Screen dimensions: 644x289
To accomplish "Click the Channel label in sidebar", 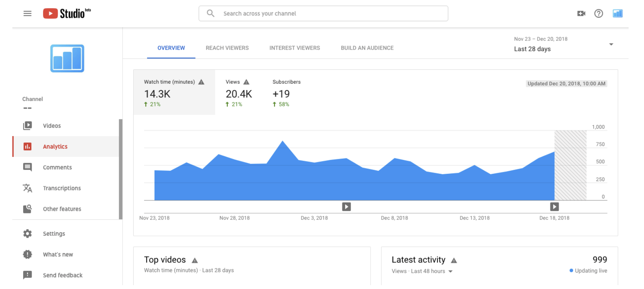I will [x=32, y=99].
